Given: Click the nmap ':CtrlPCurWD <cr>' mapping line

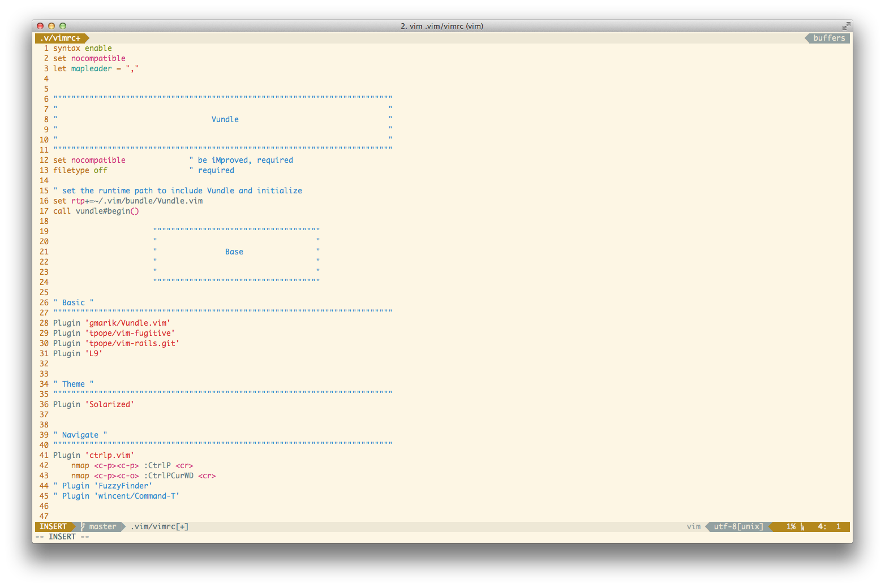Looking at the screenshot, I should coord(144,475).
